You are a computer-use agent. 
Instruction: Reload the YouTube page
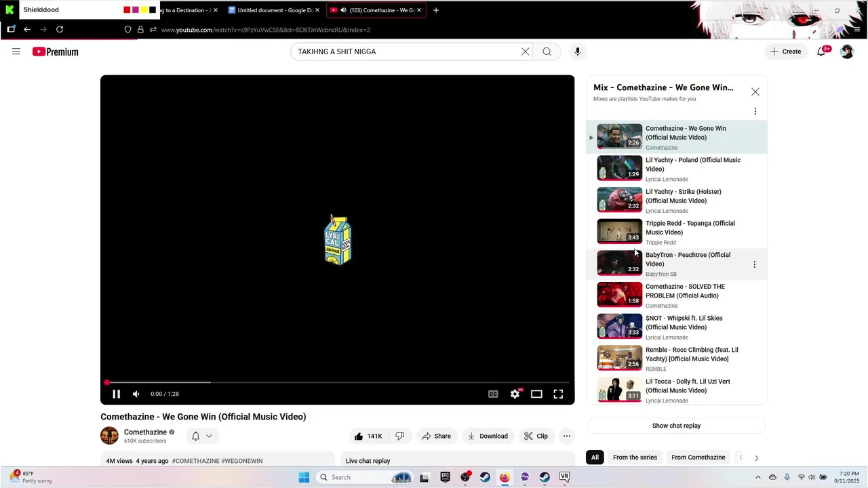pos(60,29)
